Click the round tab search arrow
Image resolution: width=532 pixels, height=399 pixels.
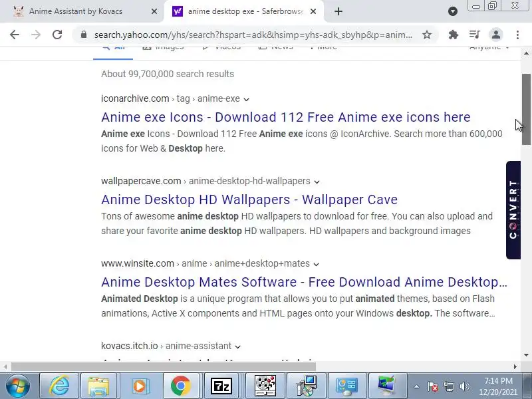pyautogui.click(x=453, y=11)
